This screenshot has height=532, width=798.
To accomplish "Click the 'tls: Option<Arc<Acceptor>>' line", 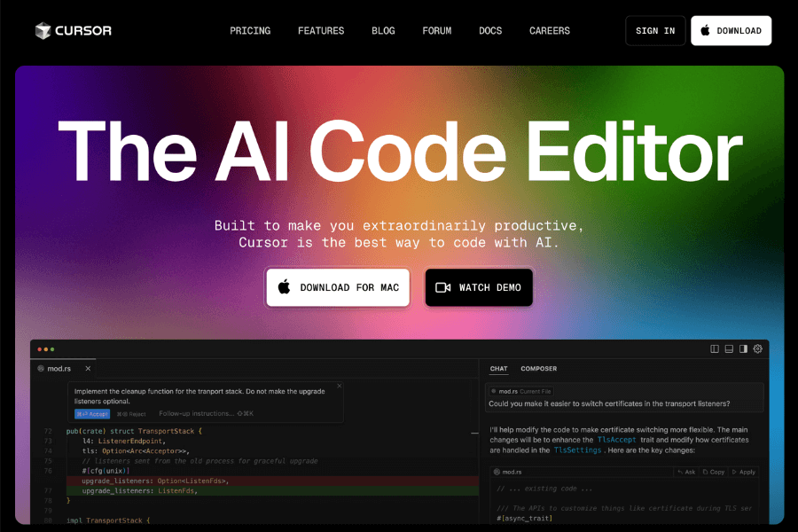I will coord(136,451).
